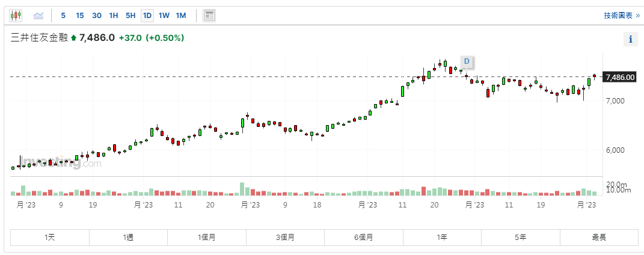Show the 3個月 range
The image size is (644, 255).
285,238
